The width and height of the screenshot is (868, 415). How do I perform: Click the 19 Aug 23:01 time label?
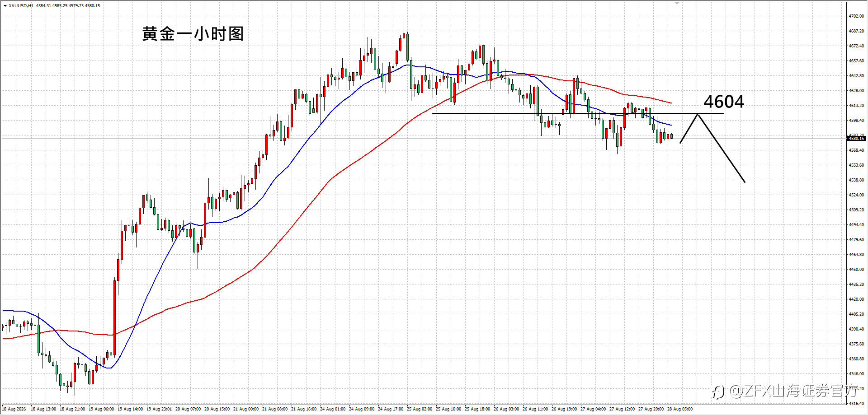pos(159,409)
